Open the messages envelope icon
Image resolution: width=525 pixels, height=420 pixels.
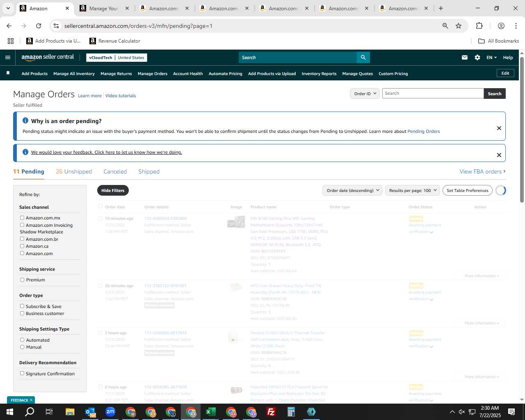(x=465, y=57)
